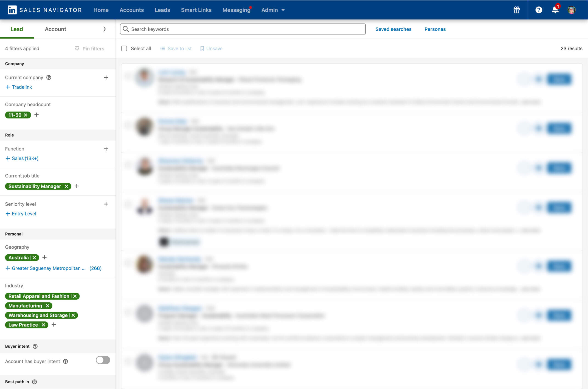The width and height of the screenshot is (588, 389).
Task: Check the Select all checkbox
Action: 124,48
